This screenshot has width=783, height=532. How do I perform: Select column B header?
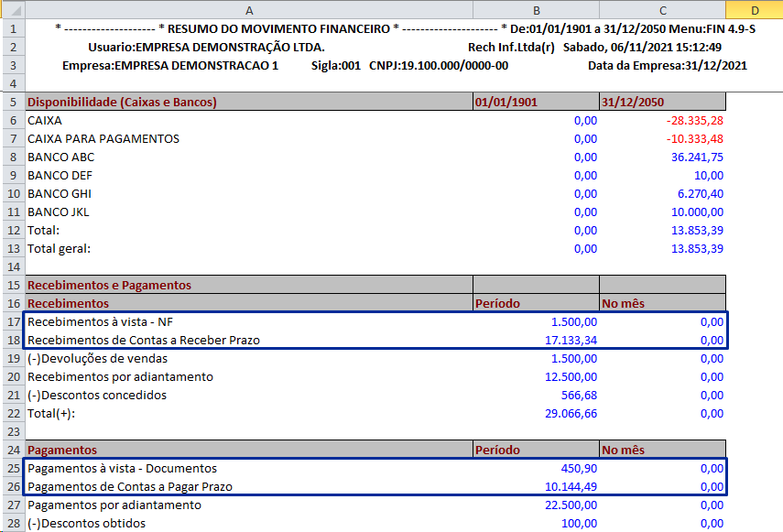click(536, 9)
